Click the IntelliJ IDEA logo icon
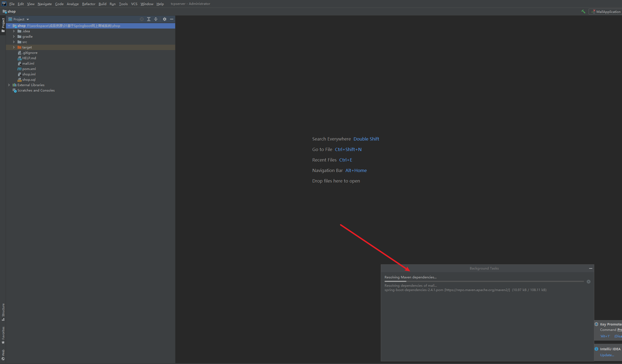The width and height of the screenshot is (622, 364). pyautogui.click(x=4, y=4)
